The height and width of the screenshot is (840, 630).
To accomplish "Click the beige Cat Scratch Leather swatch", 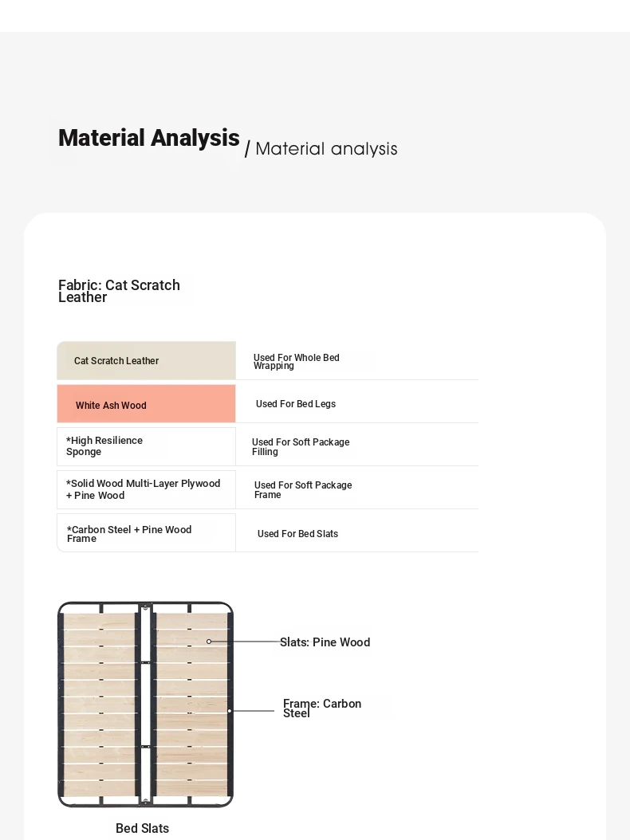I will click(x=147, y=360).
